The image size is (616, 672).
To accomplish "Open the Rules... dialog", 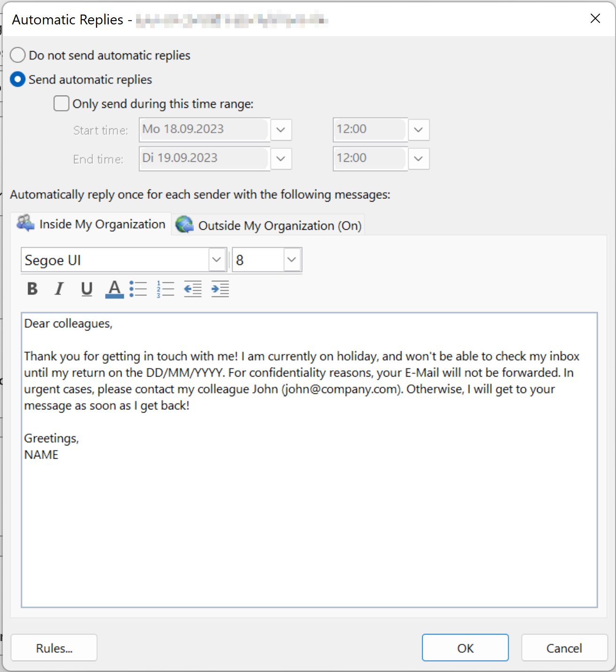I will click(x=54, y=648).
